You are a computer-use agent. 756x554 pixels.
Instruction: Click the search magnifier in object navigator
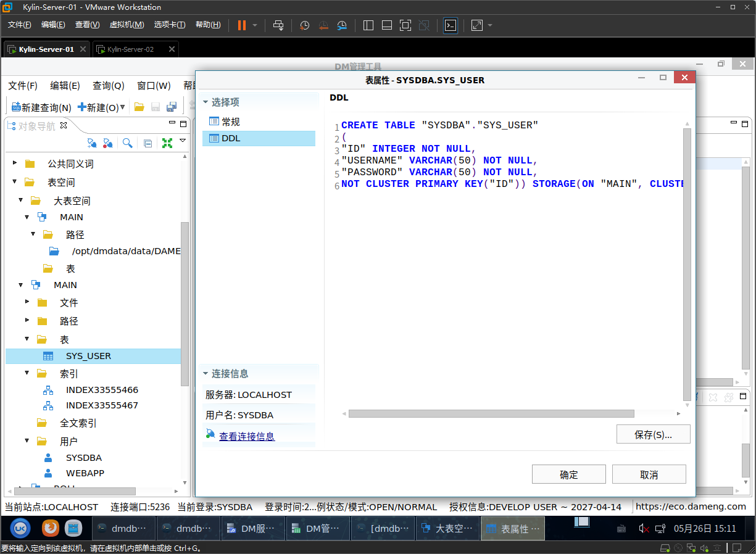[x=127, y=143]
